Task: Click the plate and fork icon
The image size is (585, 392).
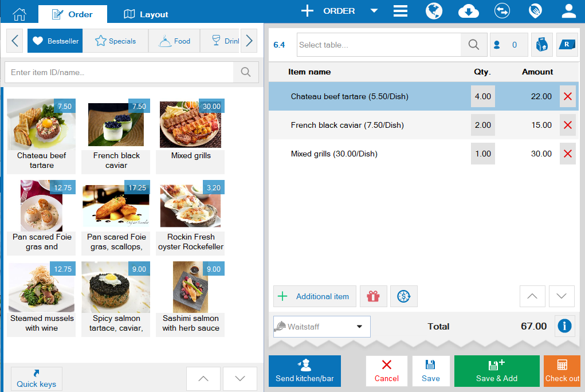Action: pos(535,11)
